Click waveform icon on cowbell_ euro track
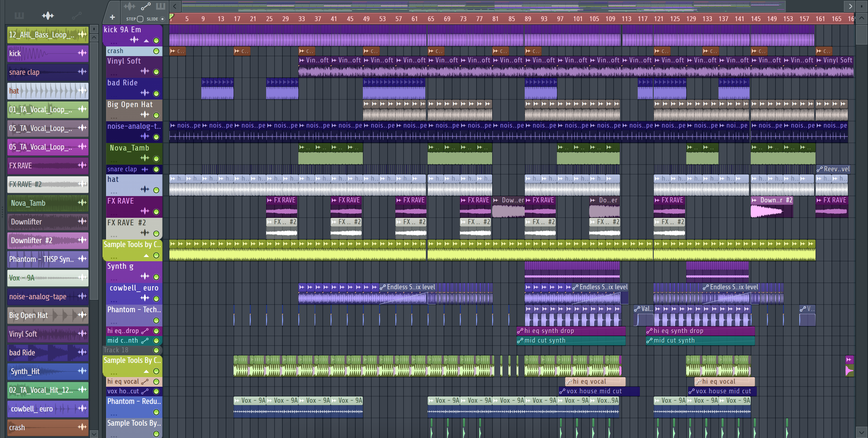Viewport: 868px width, 438px height. point(145,298)
